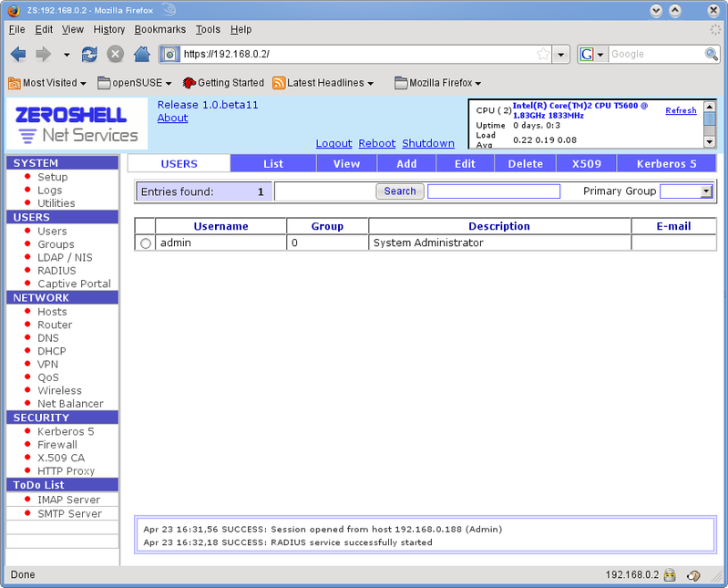Click the Reload page icon

point(89,55)
